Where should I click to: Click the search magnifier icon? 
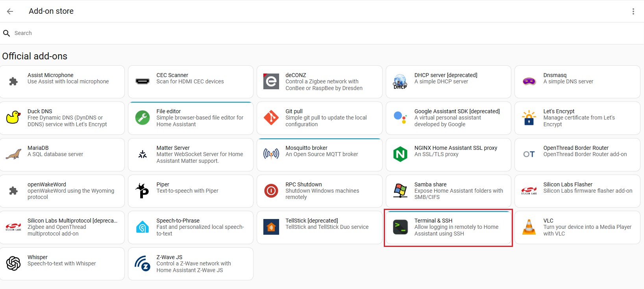point(6,33)
